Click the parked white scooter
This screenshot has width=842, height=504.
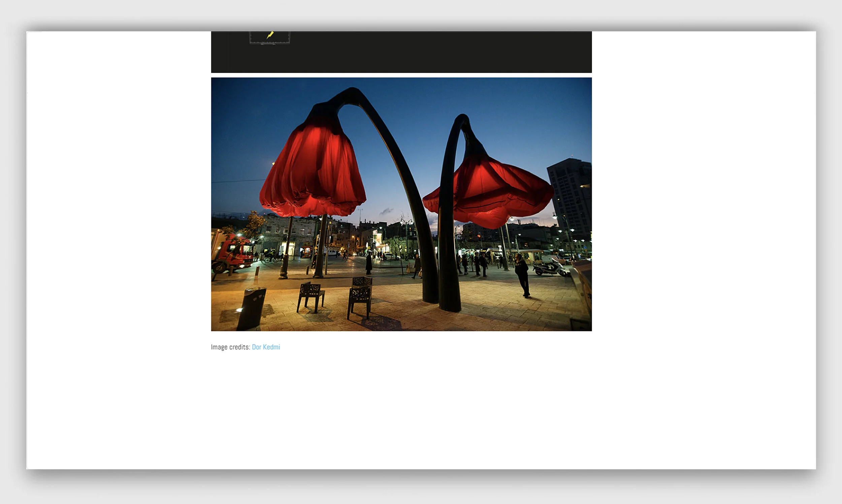550,268
